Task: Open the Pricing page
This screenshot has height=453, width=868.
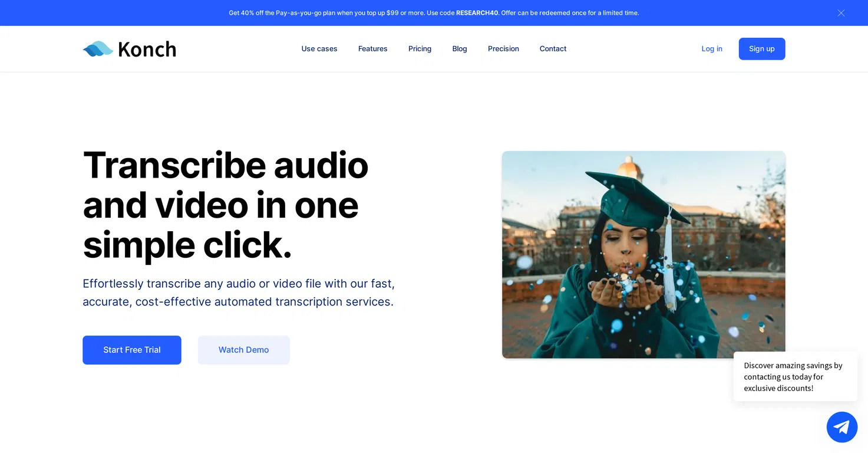Action: [x=420, y=49]
